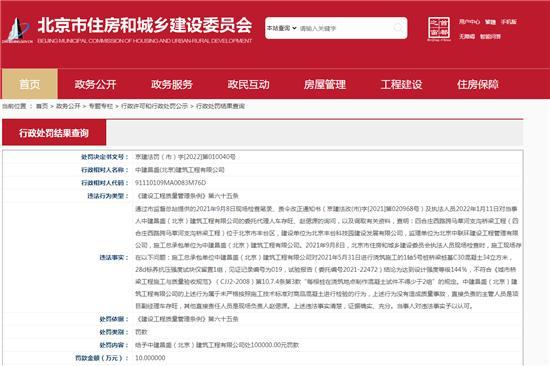This screenshot has height=366, width=550.
Task: Open the 无障碍 accessibility link
Action: 467,36
